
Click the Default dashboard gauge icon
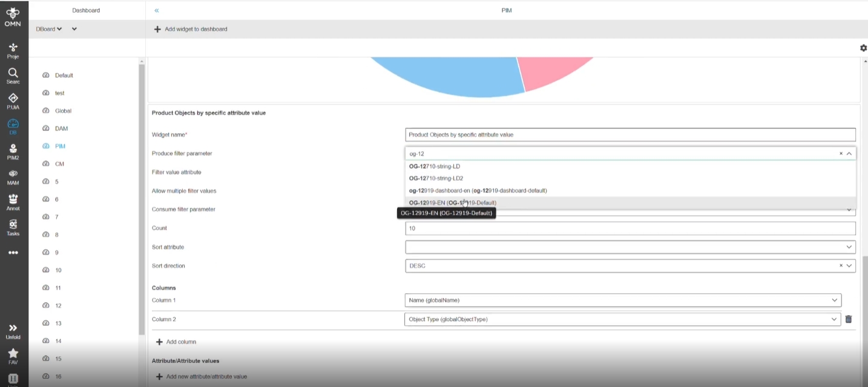45,76
